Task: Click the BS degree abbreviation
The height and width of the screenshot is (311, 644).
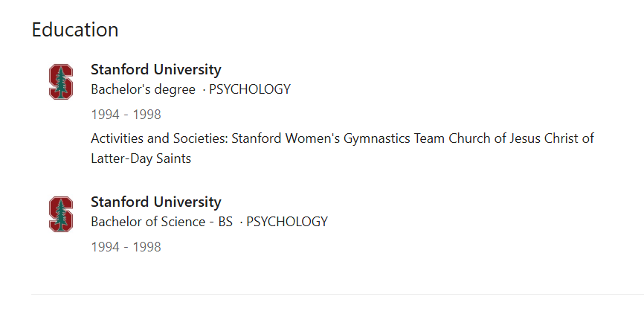Action: (225, 222)
